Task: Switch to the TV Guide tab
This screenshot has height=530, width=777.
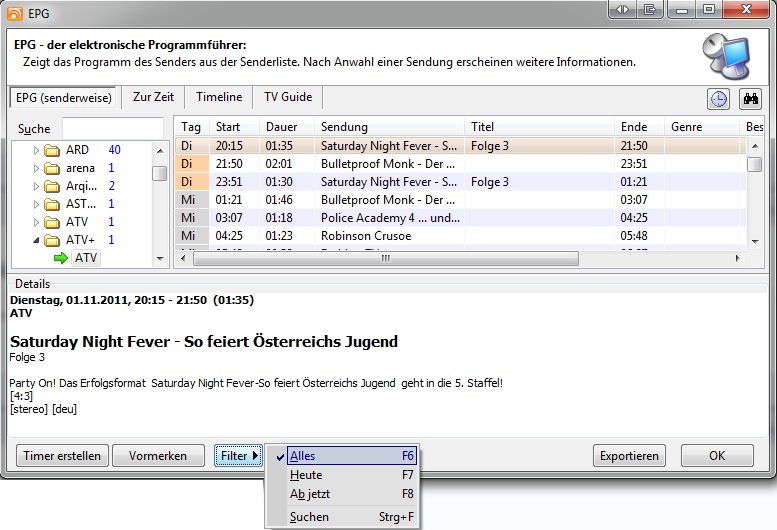Action: coord(288,97)
